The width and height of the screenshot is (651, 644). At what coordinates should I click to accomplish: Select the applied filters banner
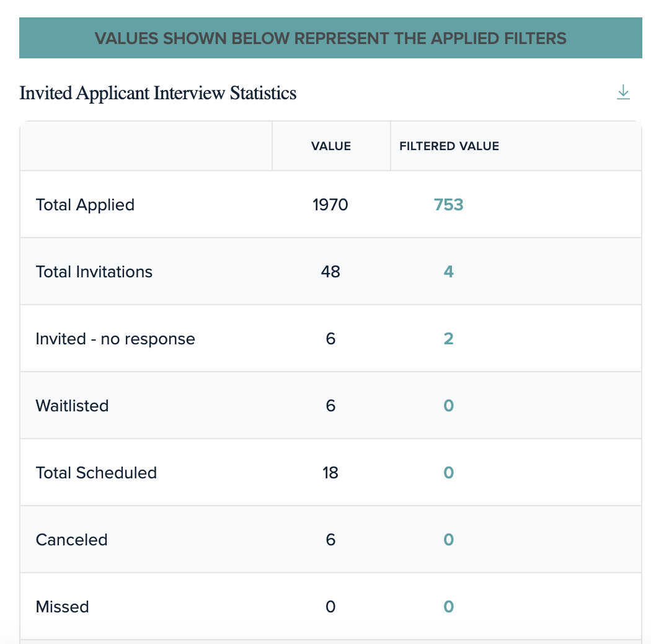(330, 38)
